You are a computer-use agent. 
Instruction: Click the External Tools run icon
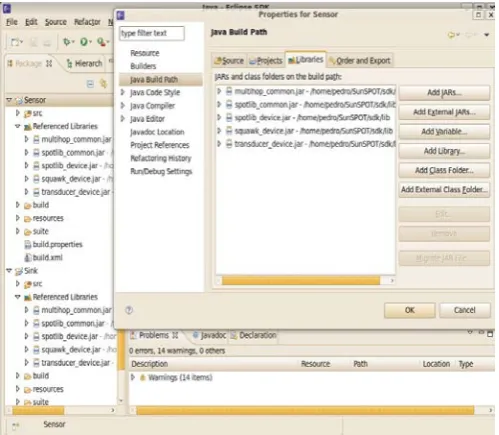click(x=101, y=42)
